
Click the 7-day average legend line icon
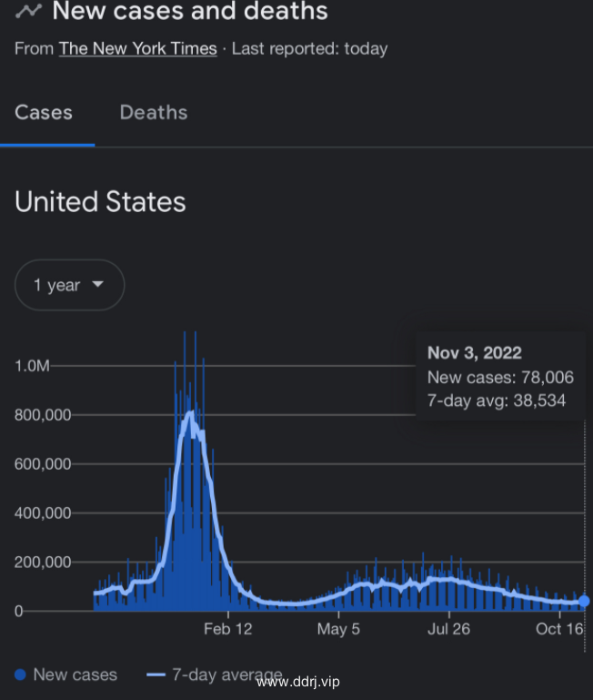pos(156,675)
